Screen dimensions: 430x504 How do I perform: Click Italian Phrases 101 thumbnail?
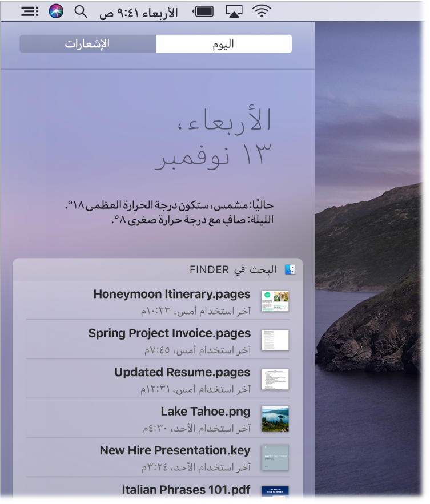275,492
